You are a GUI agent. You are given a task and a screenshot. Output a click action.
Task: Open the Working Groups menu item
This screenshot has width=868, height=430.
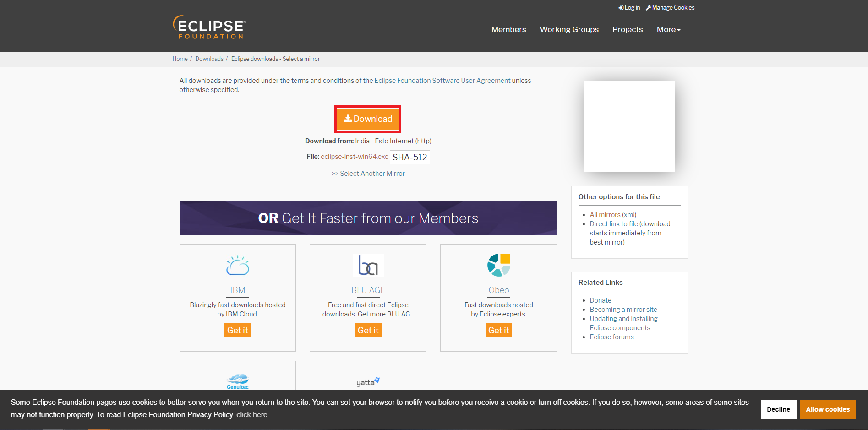[569, 29]
